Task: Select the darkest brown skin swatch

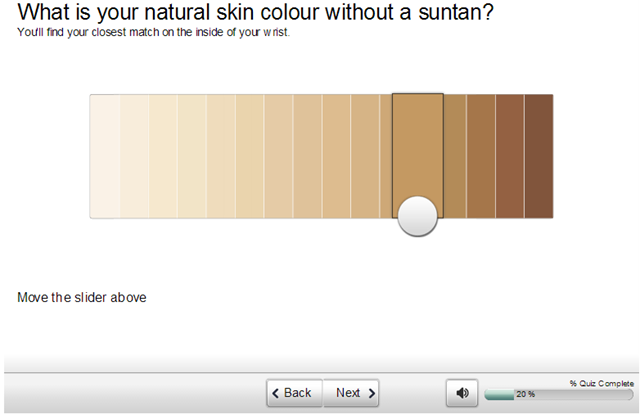Action: point(539,156)
